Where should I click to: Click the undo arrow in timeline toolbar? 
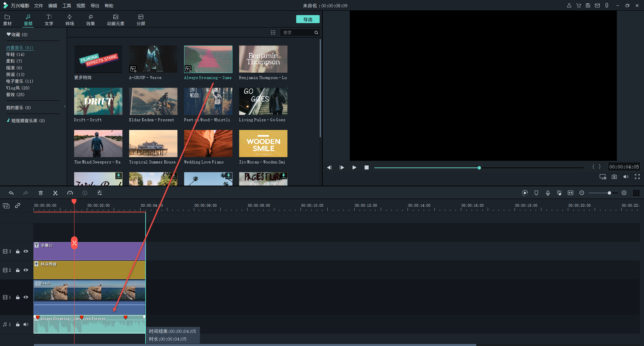pyautogui.click(x=11, y=193)
